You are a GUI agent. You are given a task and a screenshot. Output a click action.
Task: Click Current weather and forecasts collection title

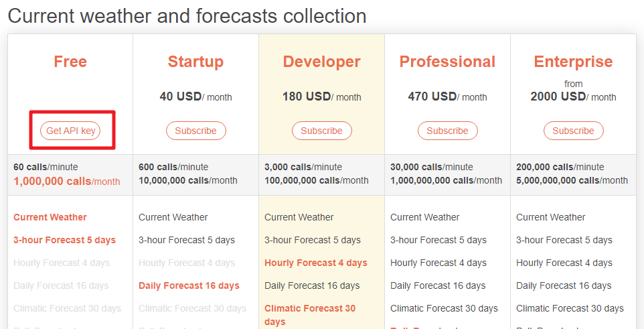187,17
